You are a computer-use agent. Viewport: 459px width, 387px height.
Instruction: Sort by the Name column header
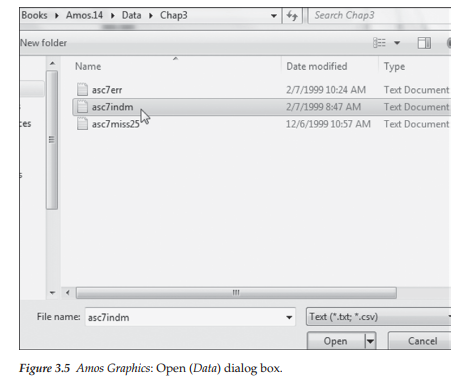88,66
